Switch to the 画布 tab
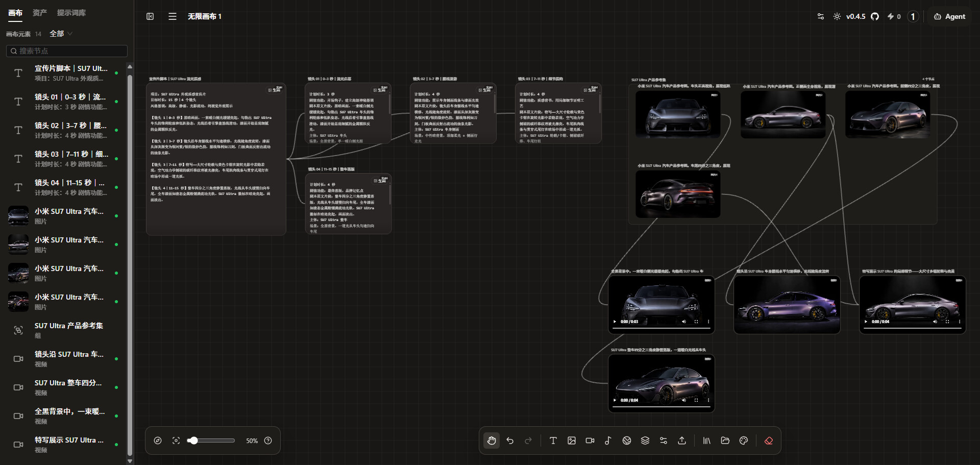The image size is (980, 465). [x=15, y=13]
